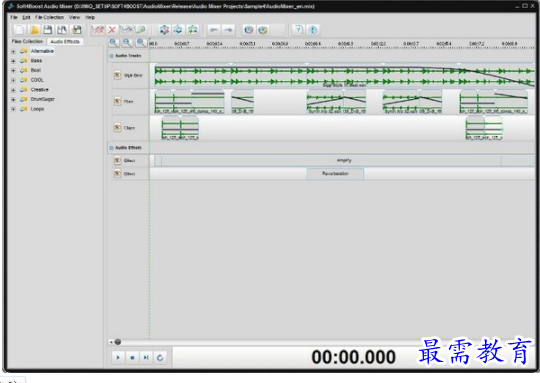540x383 pixels.
Task: Click the red crossed waveform toolbar icon
Action: pyautogui.click(x=98, y=30)
